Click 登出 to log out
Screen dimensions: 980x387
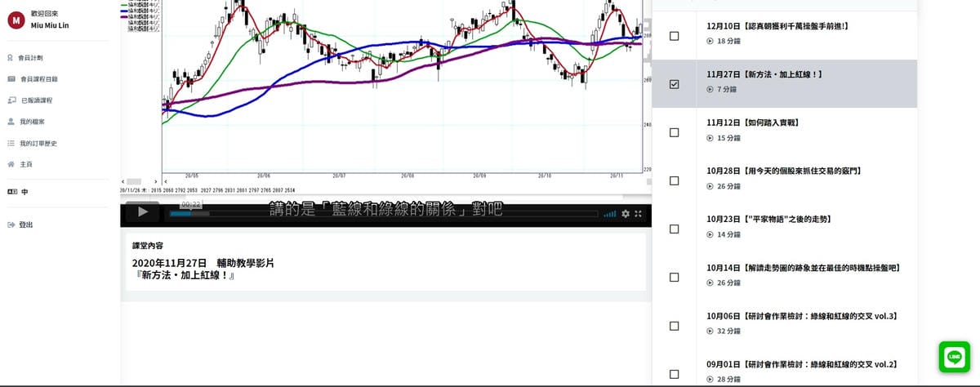[x=26, y=225]
